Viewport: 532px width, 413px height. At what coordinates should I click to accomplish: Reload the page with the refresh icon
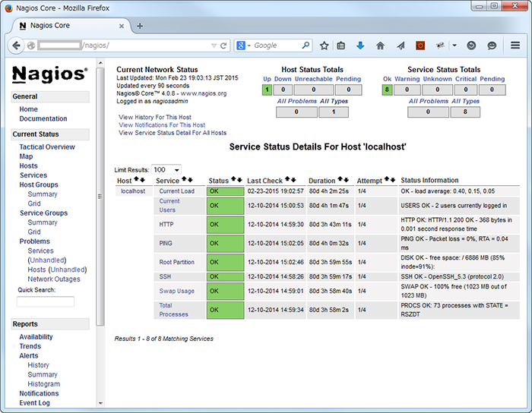(223, 46)
